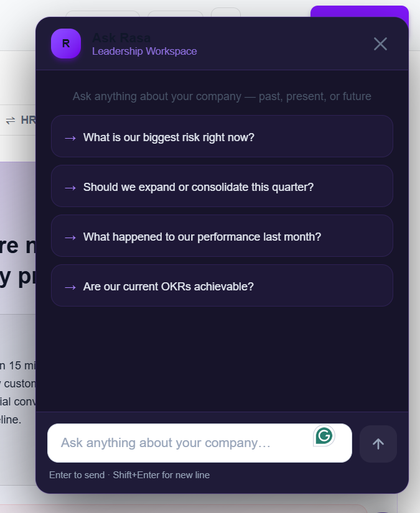Click the arrow icon beside biggest risk question

coord(70,138)
